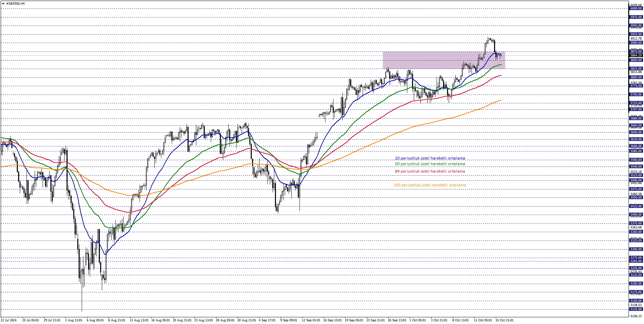Click the current price tag 5864.20
Screen dimensions: 644x324
point(636,56)
